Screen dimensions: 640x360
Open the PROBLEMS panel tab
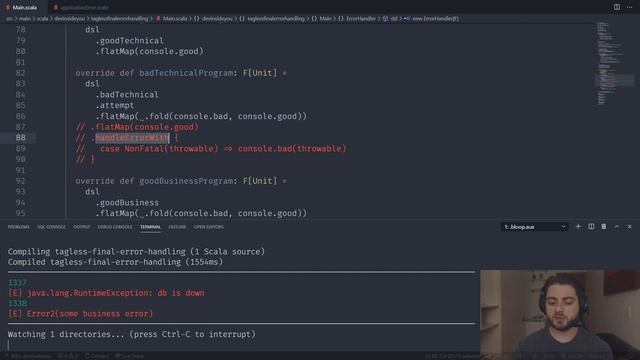coord(18,227)
